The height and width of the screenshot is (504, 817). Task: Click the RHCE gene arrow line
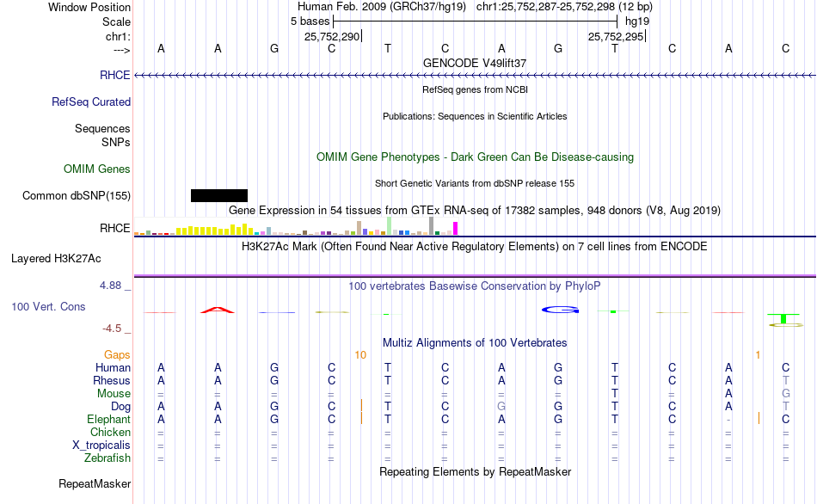[475, 76]
